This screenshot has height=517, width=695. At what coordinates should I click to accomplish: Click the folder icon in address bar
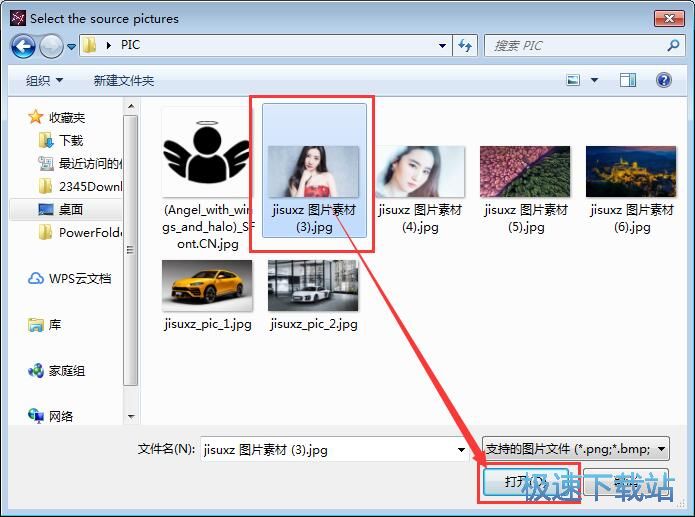click(x=90, y=45)
